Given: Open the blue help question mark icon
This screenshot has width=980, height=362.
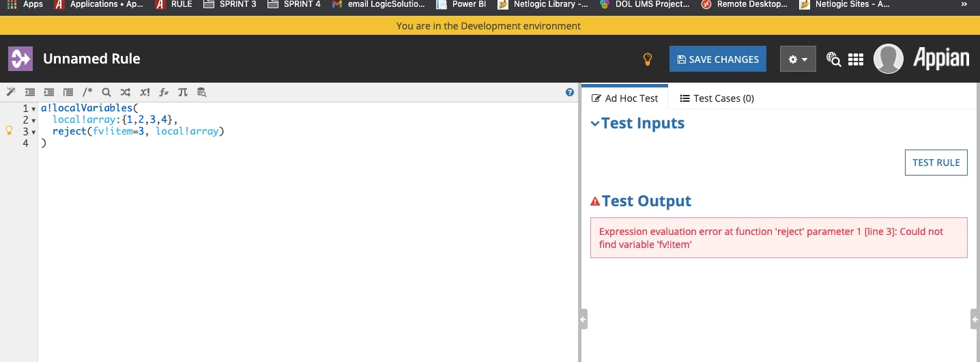Looking at the screenshot, I should (x=570, y=92).
